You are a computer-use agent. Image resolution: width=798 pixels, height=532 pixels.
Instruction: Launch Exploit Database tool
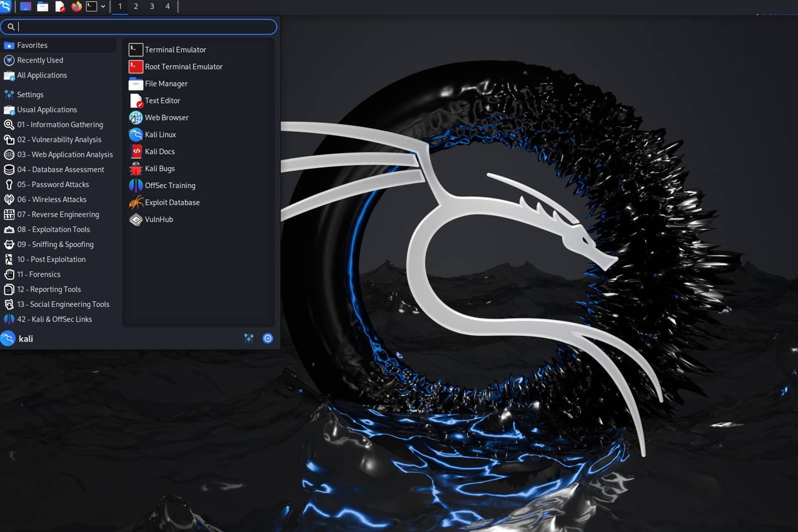pyautogui.click(x=172, y=202)
